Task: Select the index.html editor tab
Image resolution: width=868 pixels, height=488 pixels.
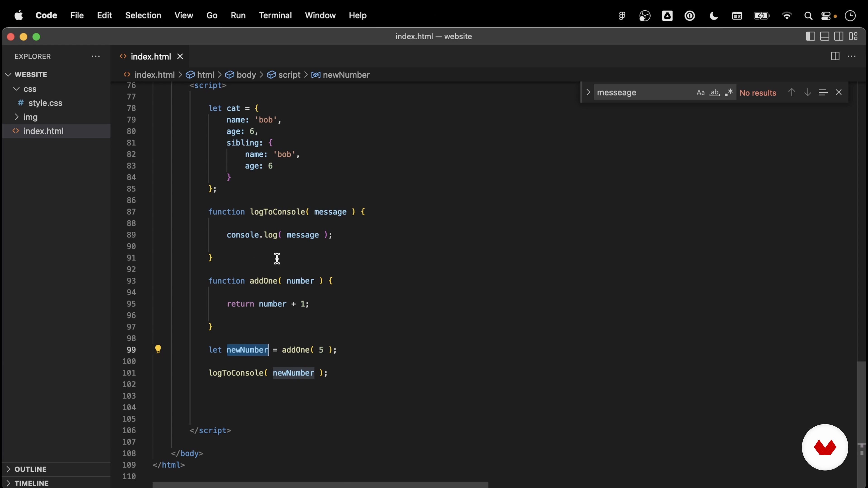Action: [150, 56]
